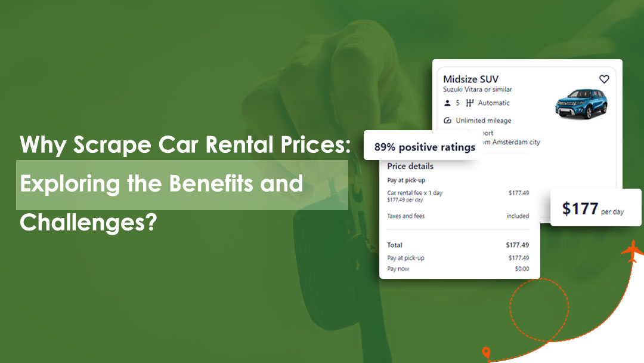Click the Total amount $177.49
Image resolution: width=644 pixels, height=363 pixels.
click(517, 245)
